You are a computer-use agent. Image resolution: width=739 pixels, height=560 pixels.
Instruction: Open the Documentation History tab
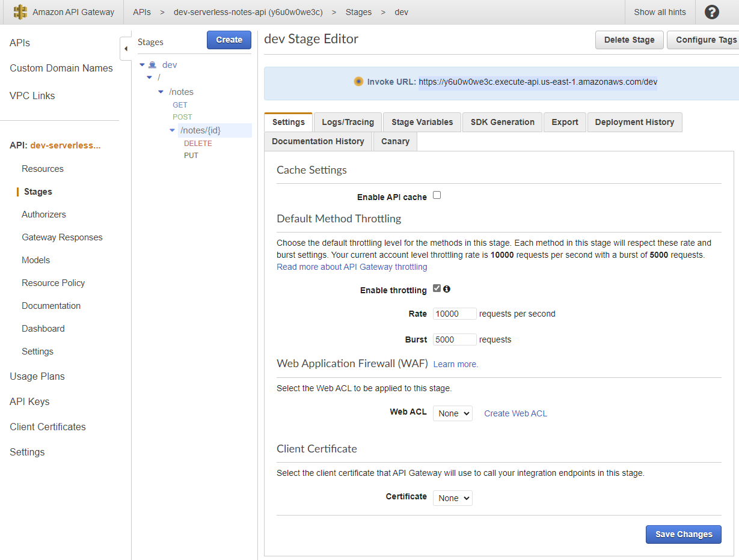pyautogui.click(x=318, y=141)
